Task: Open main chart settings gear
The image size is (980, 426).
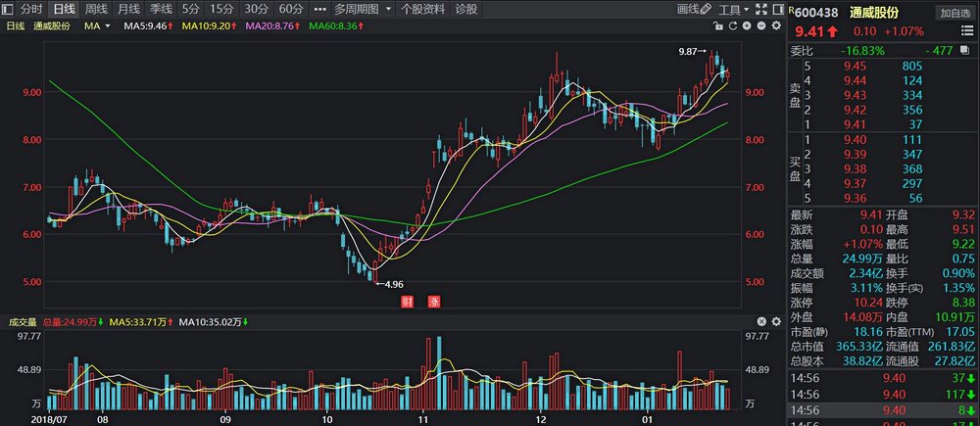Action: pos(776,25)
